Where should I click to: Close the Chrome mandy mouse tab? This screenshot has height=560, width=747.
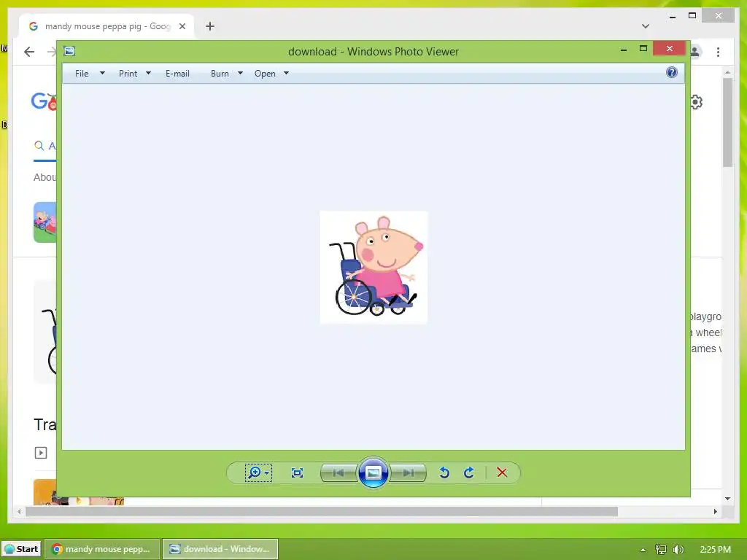point(182,26)
